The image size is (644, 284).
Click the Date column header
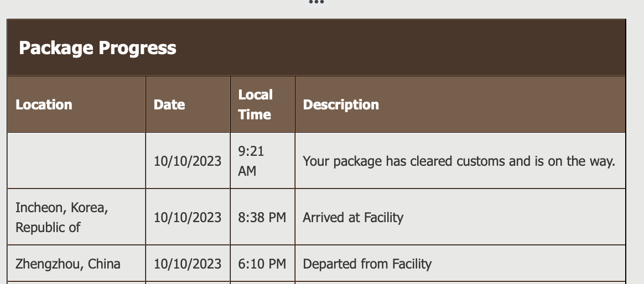pyautogui.click(x=169, y=105)
